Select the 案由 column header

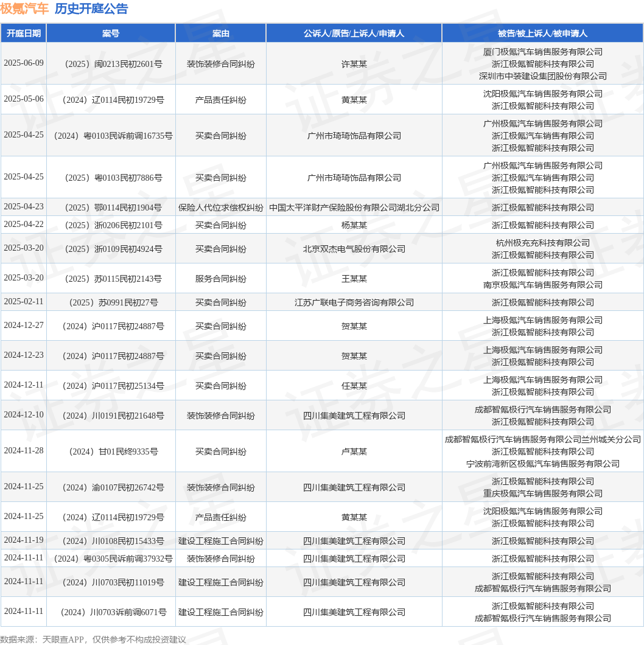coord(220,33)
